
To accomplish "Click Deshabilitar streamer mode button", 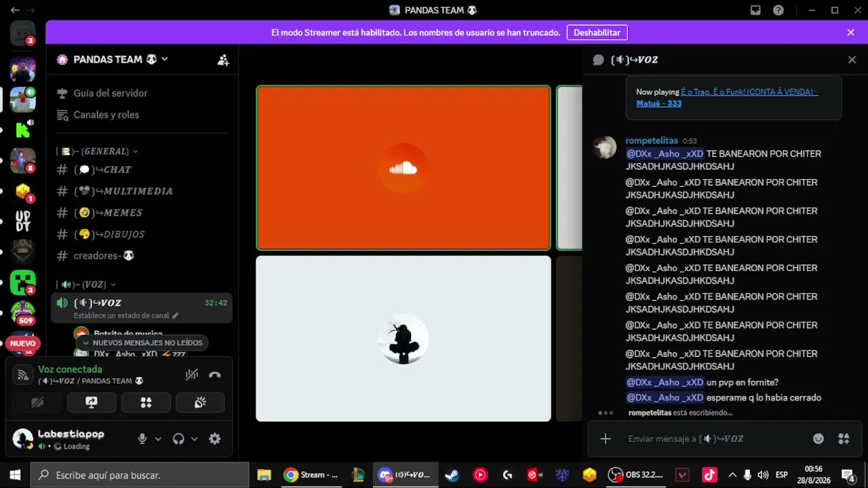I will [x=597, y=33].
